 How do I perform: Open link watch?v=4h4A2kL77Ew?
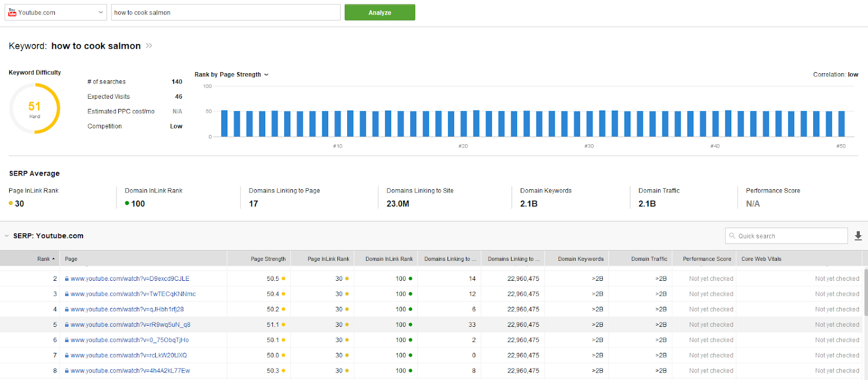130,371
